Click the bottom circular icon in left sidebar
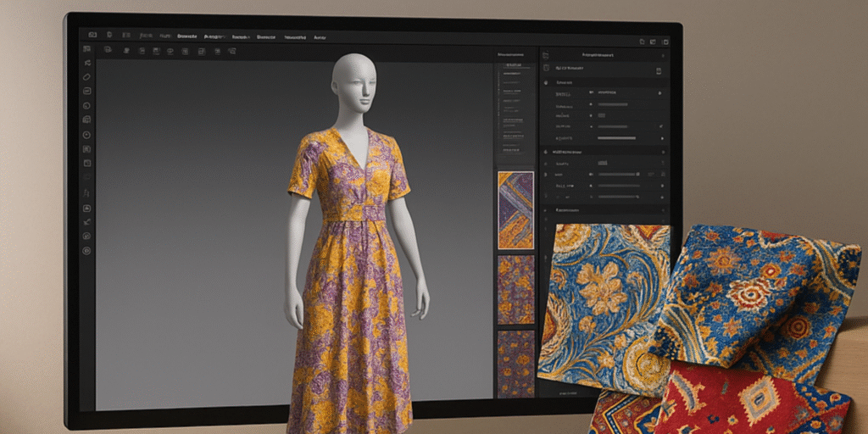Screen dimensions: 868x434 click(87, 251)
